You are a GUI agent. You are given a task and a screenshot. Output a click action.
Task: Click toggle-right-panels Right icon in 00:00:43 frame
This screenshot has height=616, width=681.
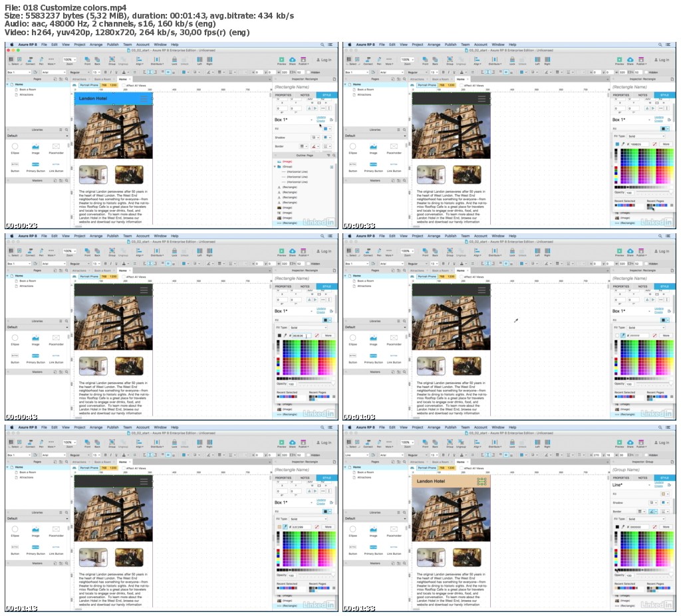(x=209, y=251)
